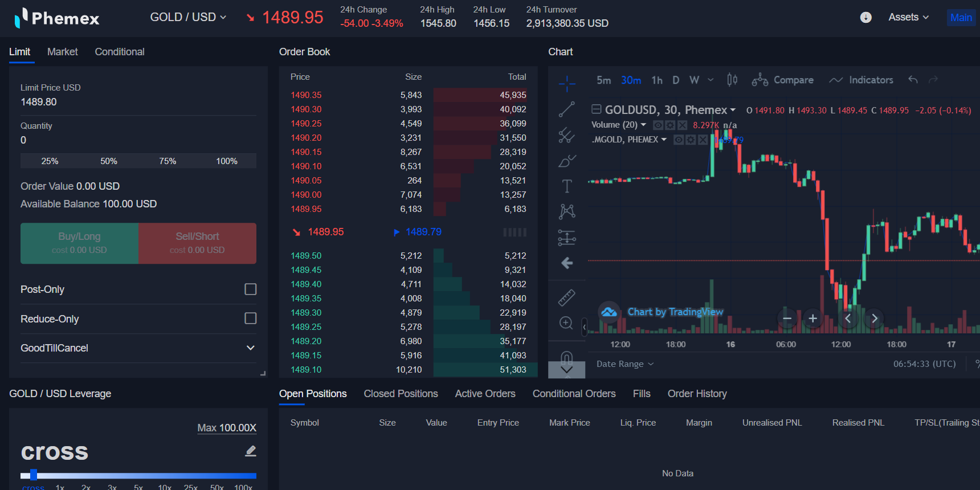
Task: Enable the Reduce-Only checkbox
Action: pyautogui.click(x=251, y=318)
